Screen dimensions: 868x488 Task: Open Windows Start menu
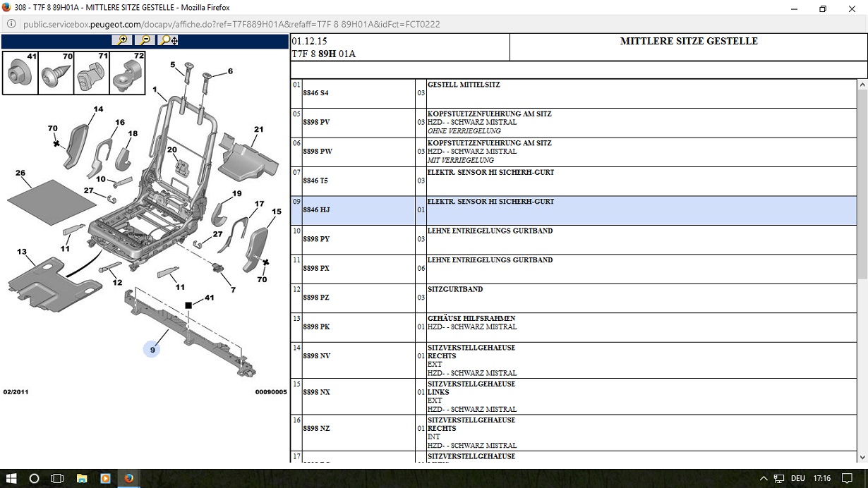[x=11, y=478]
